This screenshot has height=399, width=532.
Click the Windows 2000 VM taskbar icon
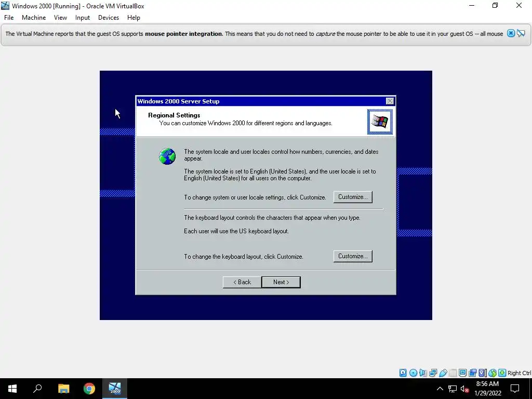[115, 389]
